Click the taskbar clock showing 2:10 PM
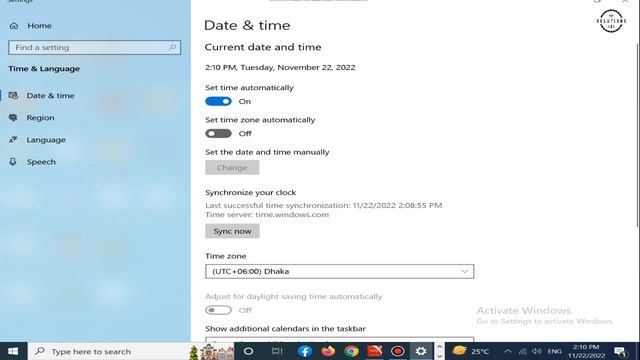Screen dimensions: 640x360 [x=586, y=351]
